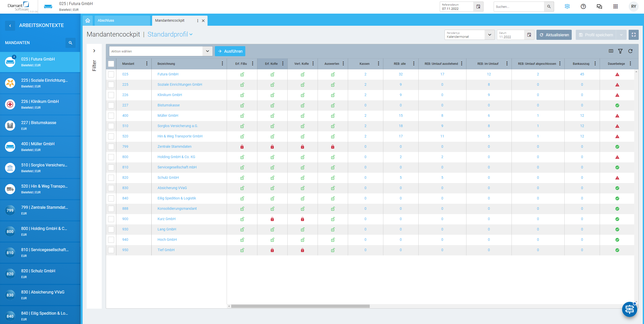Select mandant 225 Soziale Einrichtungen in sidebar
The height and width of the screenshot is (324, 644).
(40, 83)
